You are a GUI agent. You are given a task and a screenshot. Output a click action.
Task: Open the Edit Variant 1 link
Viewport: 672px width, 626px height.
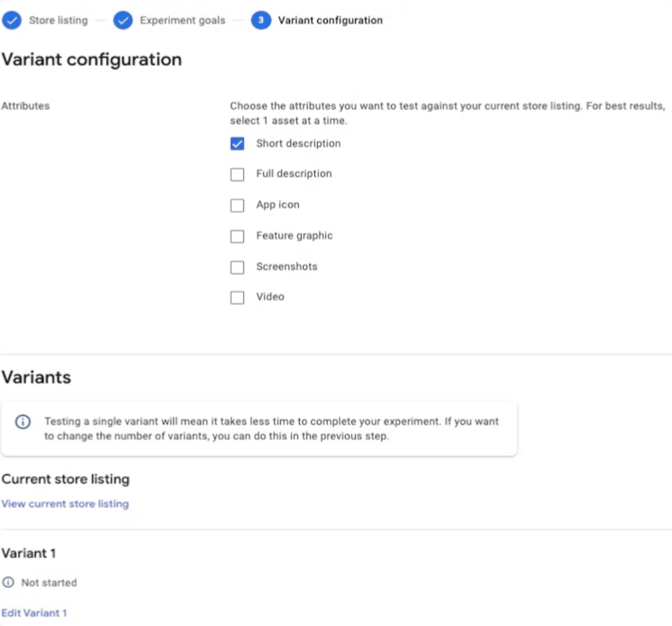pyautogui.click(x=34, y=612)
